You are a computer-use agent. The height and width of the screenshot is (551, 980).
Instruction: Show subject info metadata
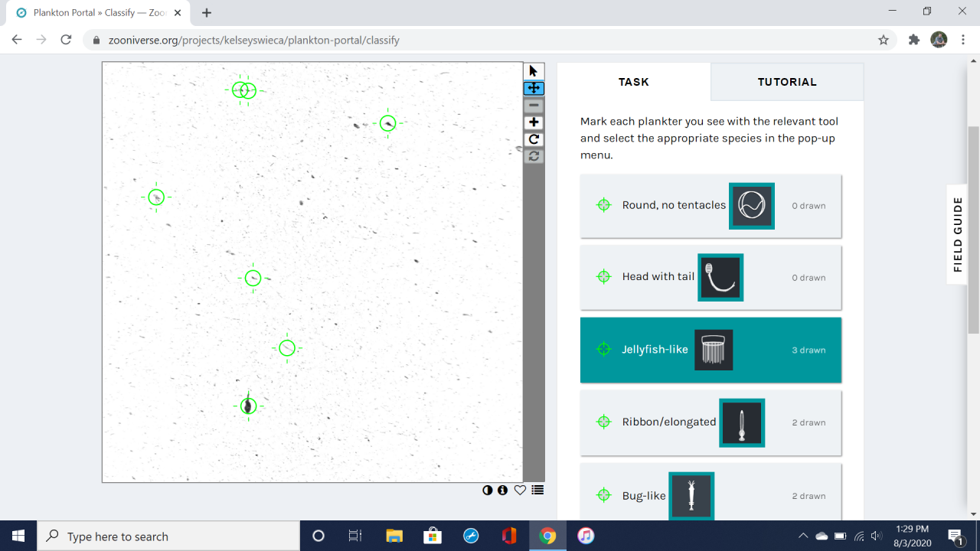point(503,490)
